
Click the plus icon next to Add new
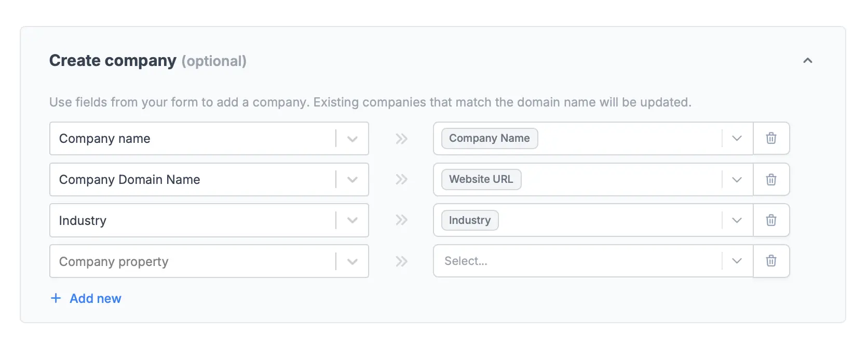[56, 298]
